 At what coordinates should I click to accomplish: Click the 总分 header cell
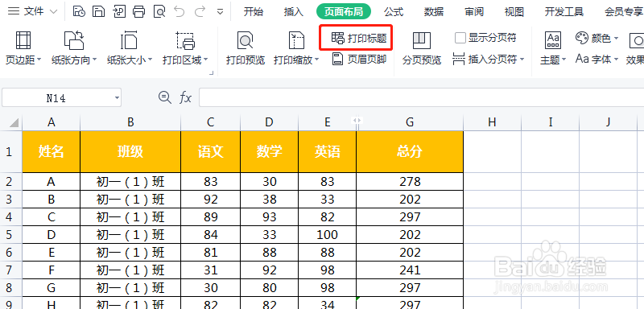point(410,151)
